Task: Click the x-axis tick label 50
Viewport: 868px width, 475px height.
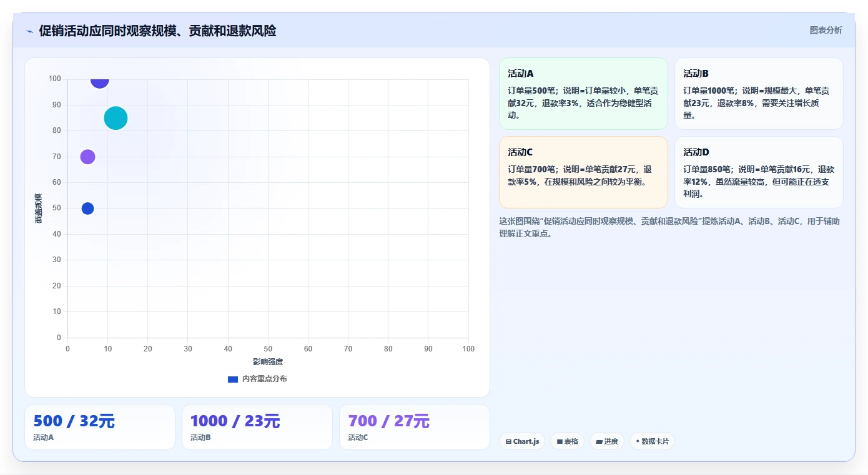Action: point(268,349)
